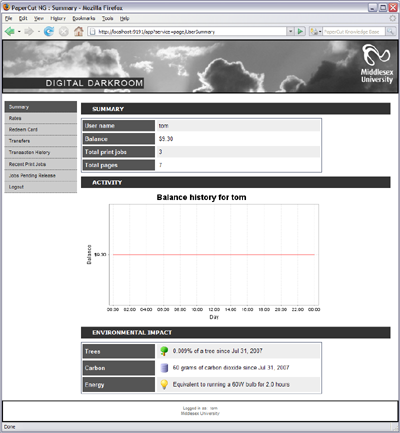
Task: Reload the page with the refresh icon
Action: click(49, 32)
